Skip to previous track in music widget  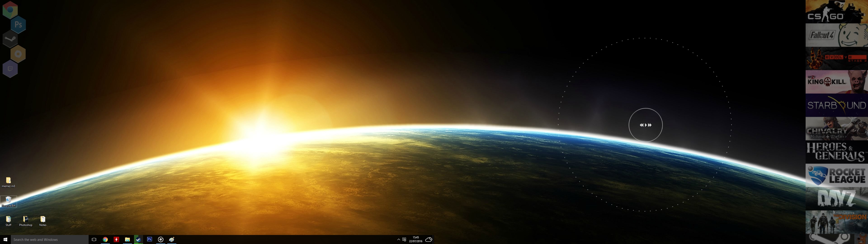[642, 125]
